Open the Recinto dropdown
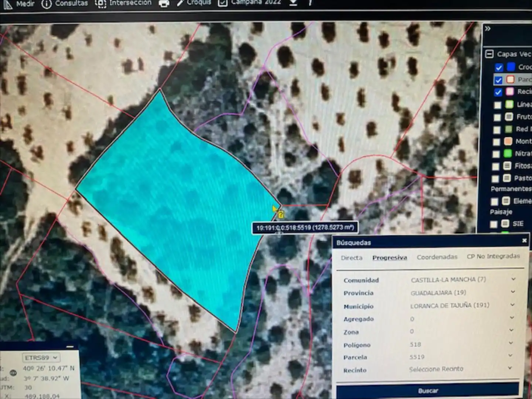The width and height of the screenshot is (532, 399). (511, 368)
